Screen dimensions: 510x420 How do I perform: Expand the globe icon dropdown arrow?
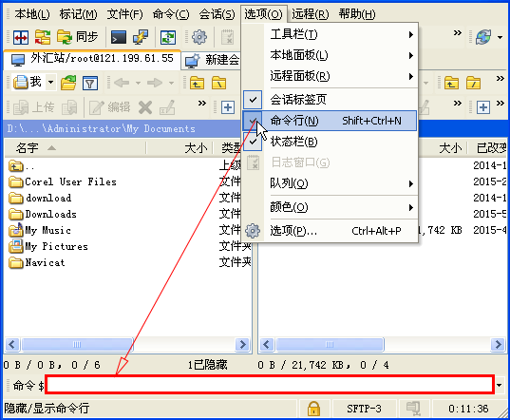click(x=500, y=37)
